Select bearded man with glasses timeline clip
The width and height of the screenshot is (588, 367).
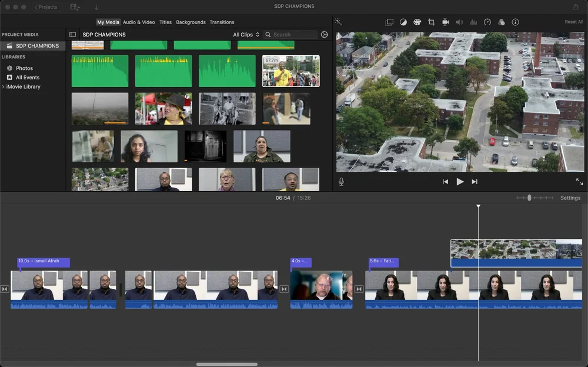[321, 289]
